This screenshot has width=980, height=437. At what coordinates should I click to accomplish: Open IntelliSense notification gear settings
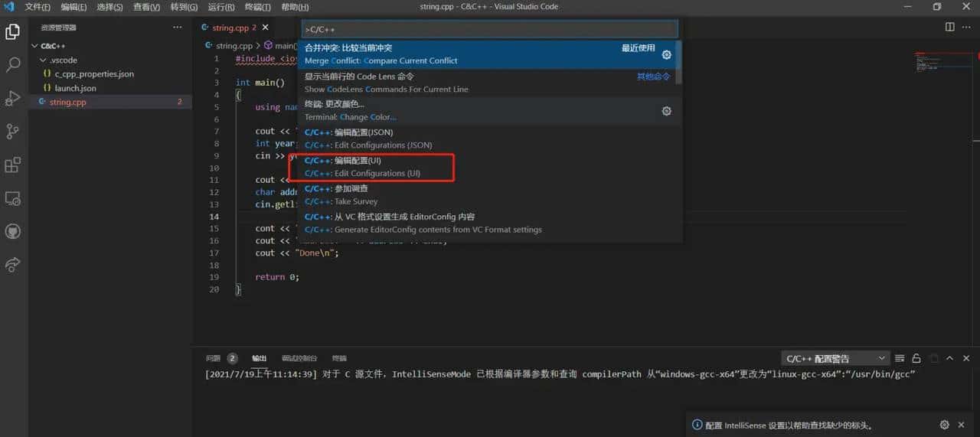(x=944, y=425)
